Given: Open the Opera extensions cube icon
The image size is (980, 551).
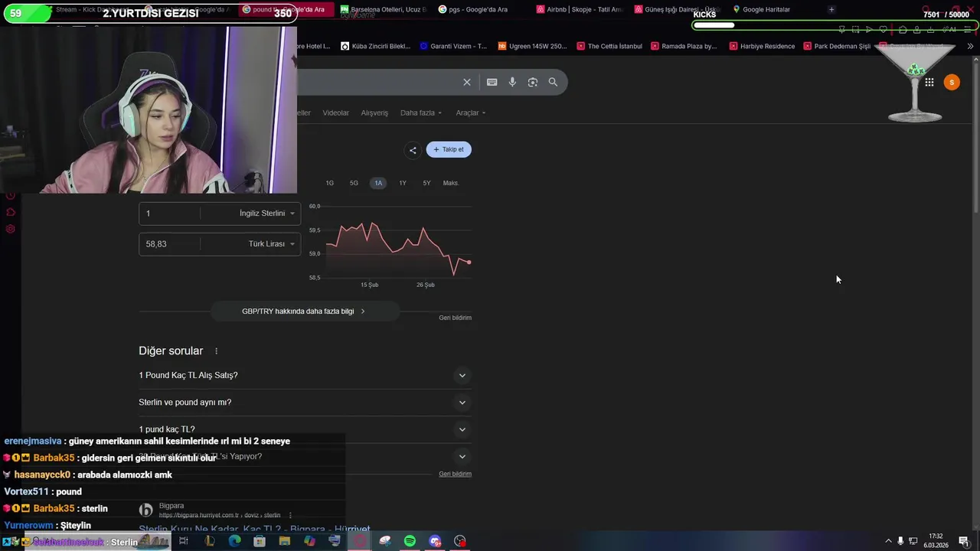Looking at the screenshot, I should click(903, 30).
